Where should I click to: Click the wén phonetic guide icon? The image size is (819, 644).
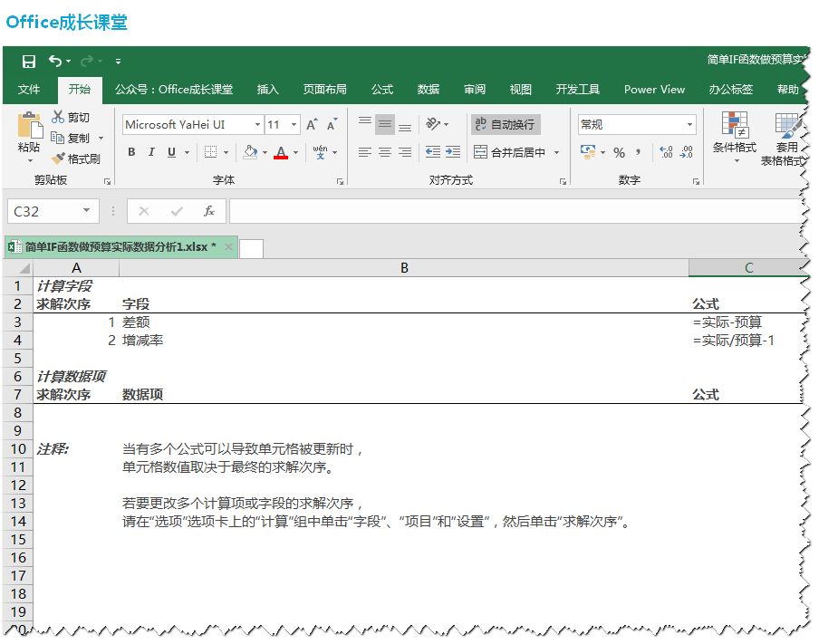[320, 152]
